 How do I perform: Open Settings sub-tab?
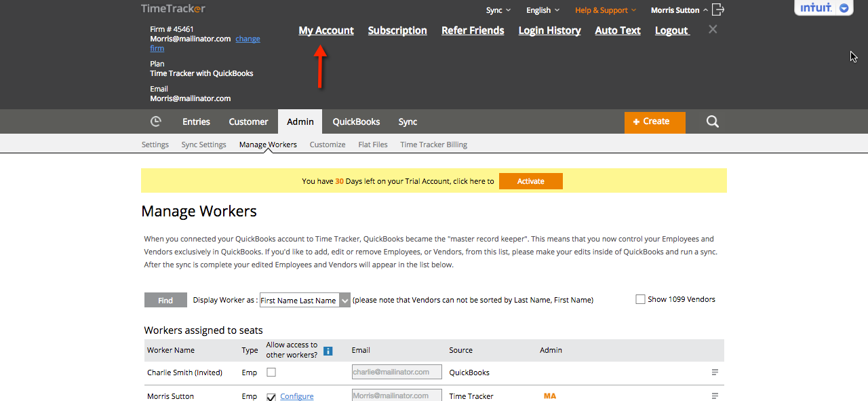point(155,145)
